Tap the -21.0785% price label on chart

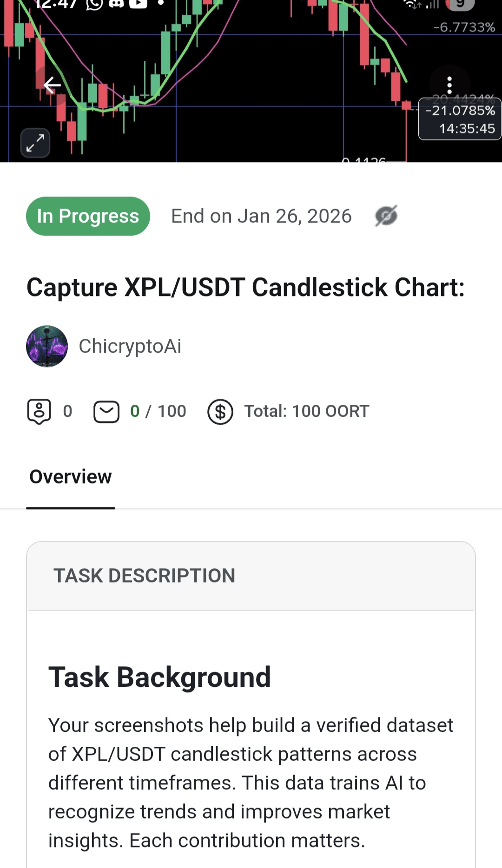click(460, 111)
